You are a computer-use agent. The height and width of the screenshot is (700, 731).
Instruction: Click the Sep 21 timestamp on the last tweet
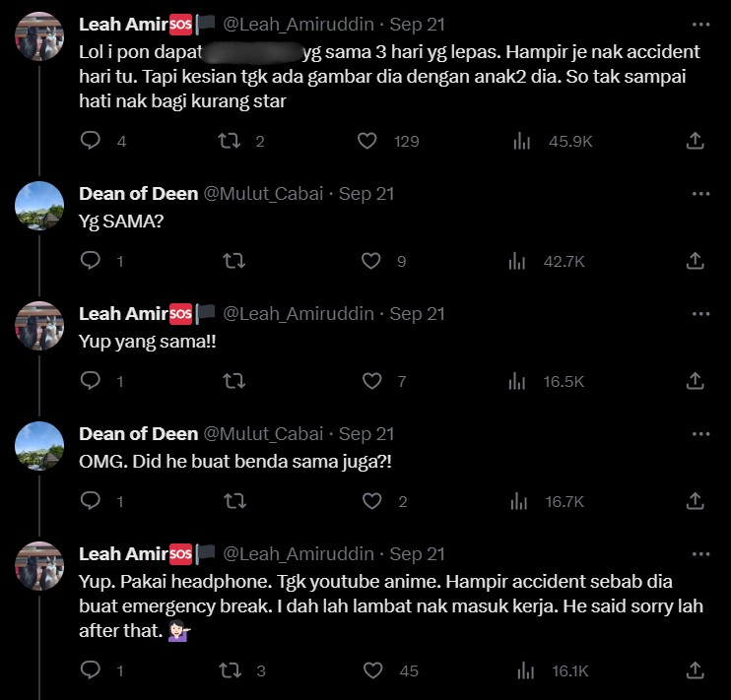tap(418, 554)
